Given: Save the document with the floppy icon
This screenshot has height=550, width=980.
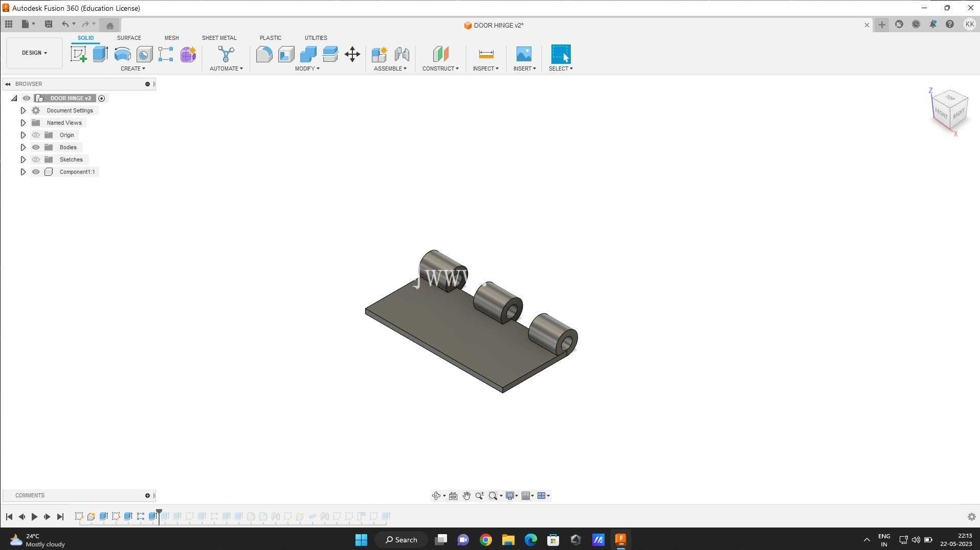Looking at the screenshot, I should coord(49,24).
